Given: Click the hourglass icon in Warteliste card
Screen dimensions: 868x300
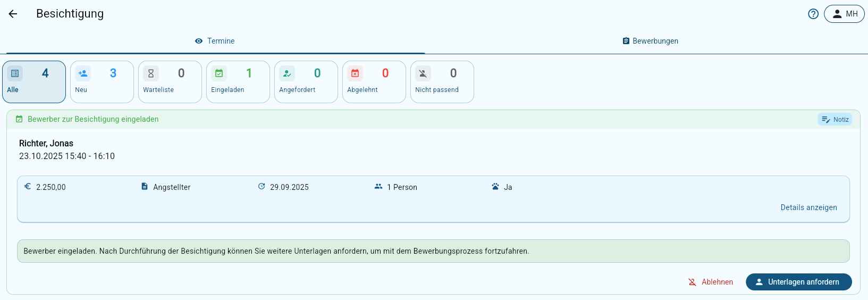Looking at the screenshot, I should (x=151, y=73).
